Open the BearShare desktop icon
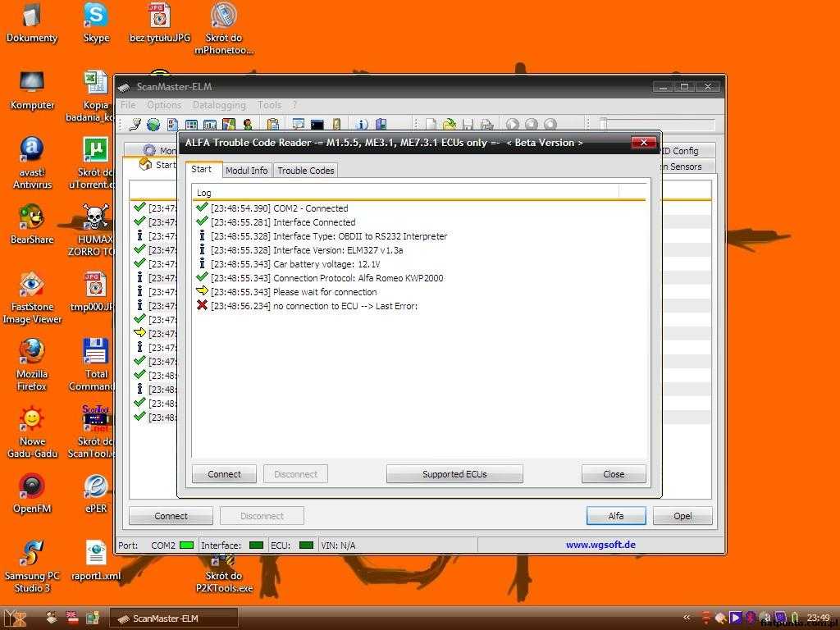The image size is (840, 630). [32, 225]
